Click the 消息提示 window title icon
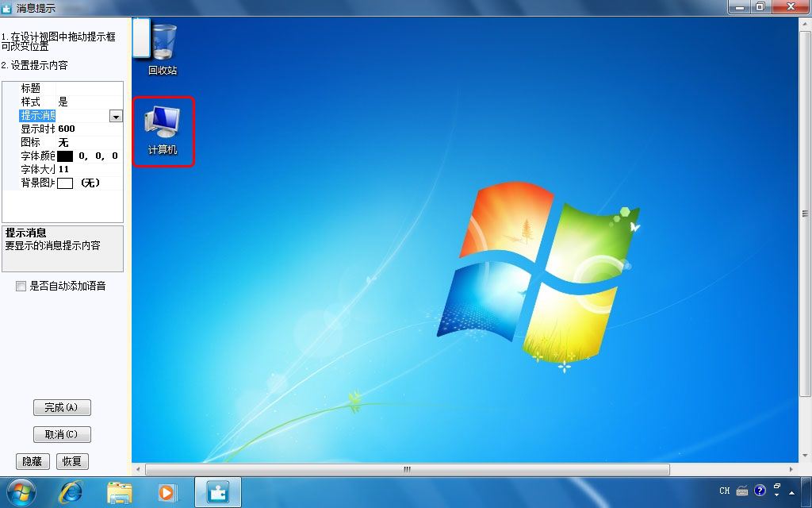Viewport: 812px width, 508px height. [x=6, y=8]
